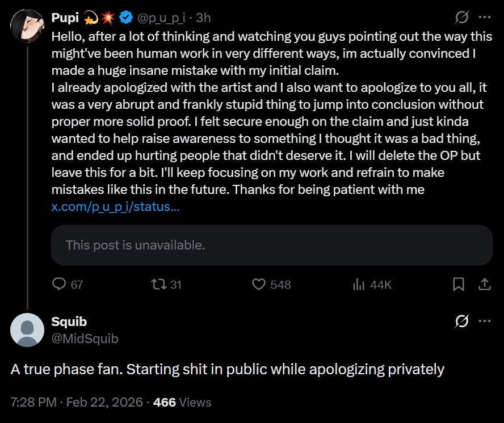Open the x.com/p_u_p_i/status link

pyautogui.click(x=116, y=206)
